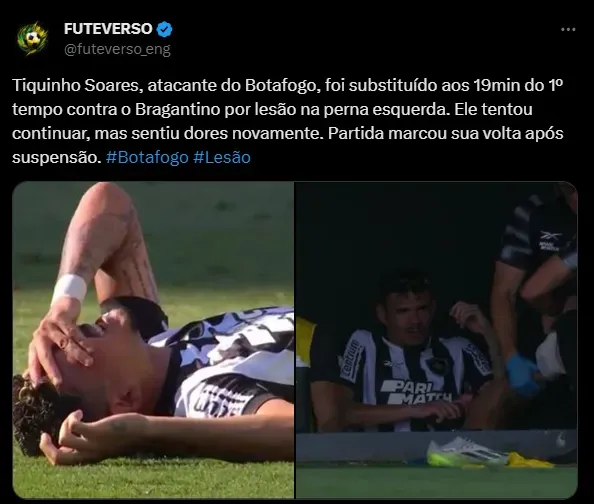Image resolution: width=594 pixels, height=504 pixels.
Task: Click the yellow cloth beside the boot
Action: (530, 460)
